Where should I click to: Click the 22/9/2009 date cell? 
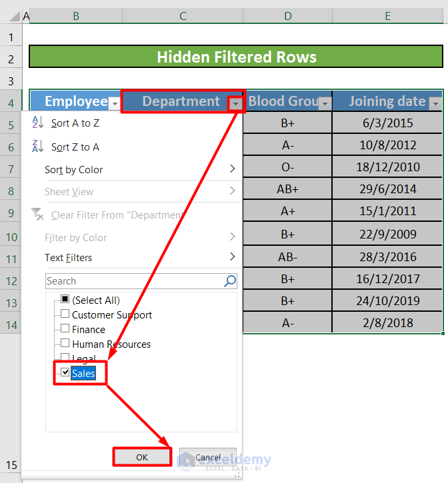pos(387,234)
